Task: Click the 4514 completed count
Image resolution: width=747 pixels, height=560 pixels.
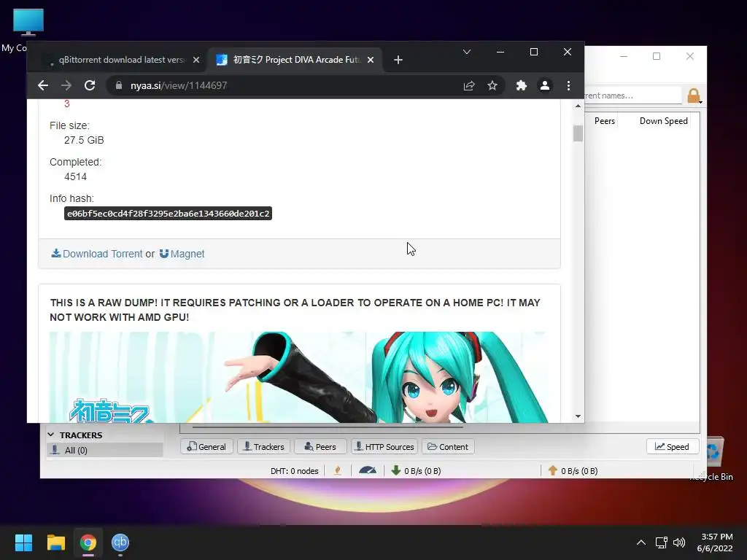Action: point(75,176)
